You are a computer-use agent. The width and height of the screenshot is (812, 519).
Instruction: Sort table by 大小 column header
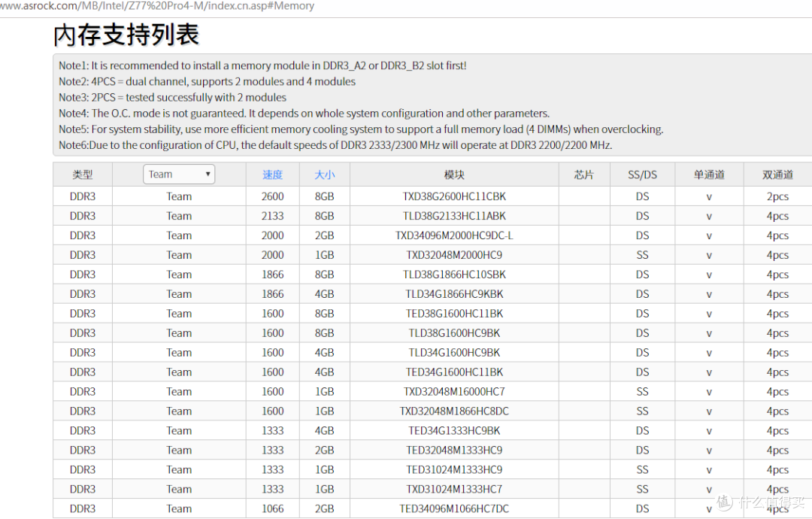[325, 175]
